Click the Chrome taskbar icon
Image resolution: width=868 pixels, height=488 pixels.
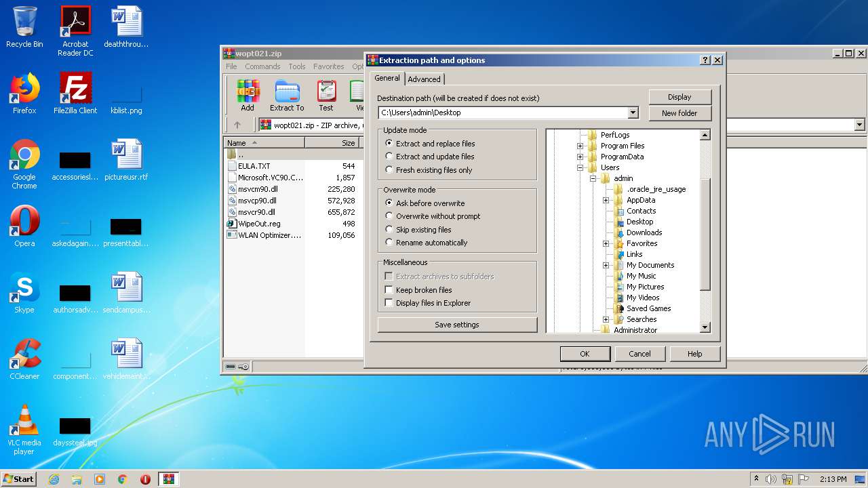(123, 479)
